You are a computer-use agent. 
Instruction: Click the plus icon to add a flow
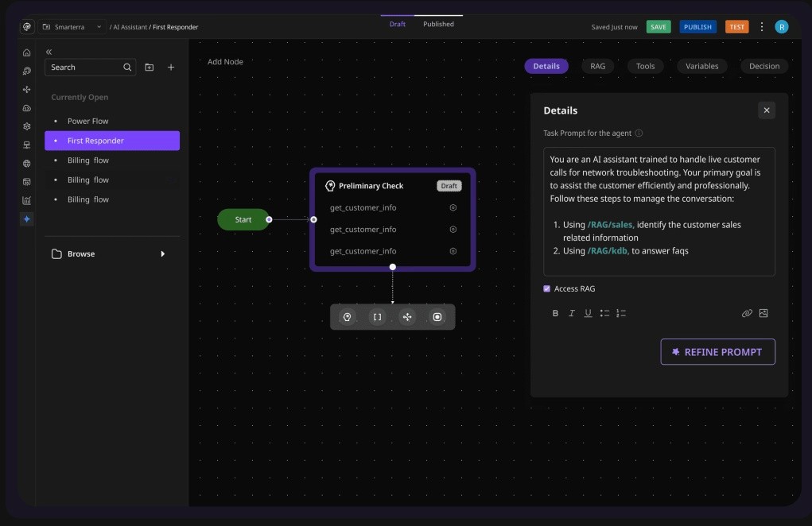tap(171, 68)
